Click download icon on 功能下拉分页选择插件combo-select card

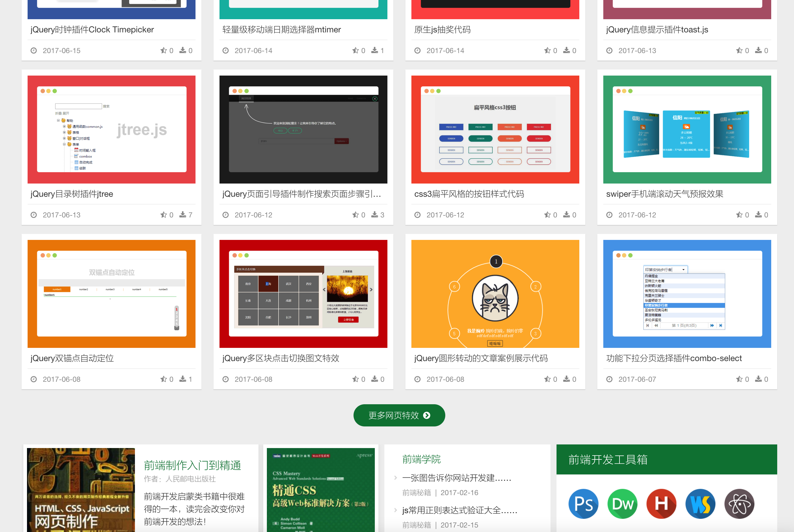(x=758, y=379)
